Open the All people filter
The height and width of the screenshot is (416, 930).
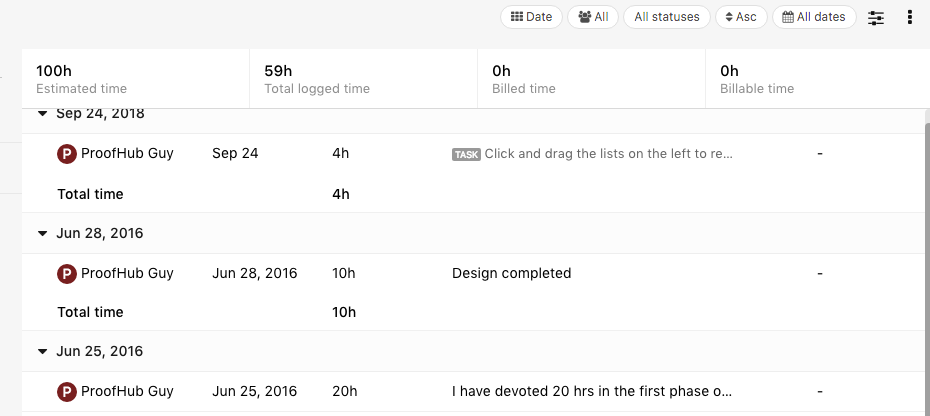(x=593, y=17)
